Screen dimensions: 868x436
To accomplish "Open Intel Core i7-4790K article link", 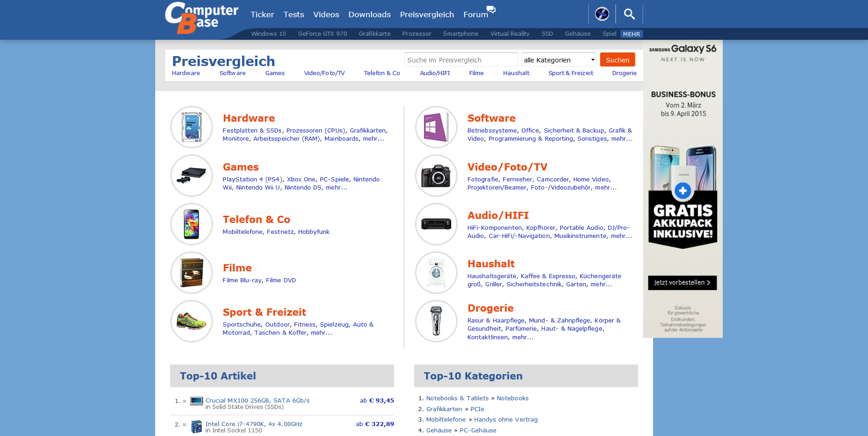I will pos(254,424).
